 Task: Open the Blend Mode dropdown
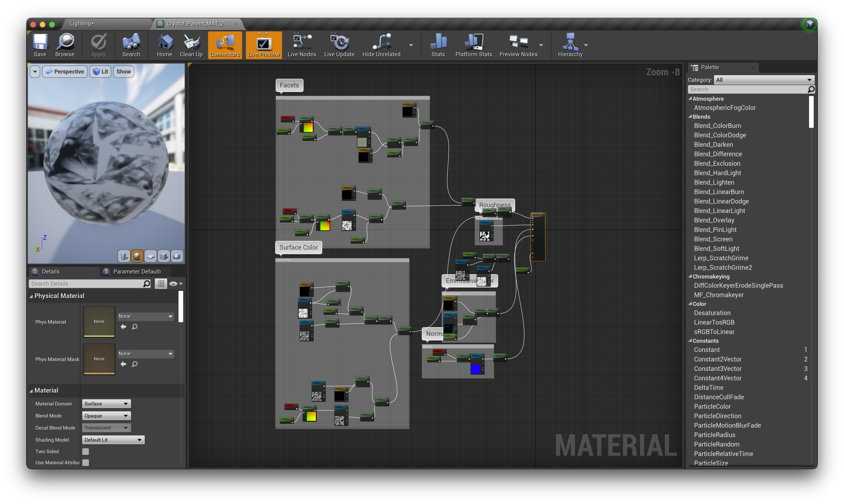(106, 416)
